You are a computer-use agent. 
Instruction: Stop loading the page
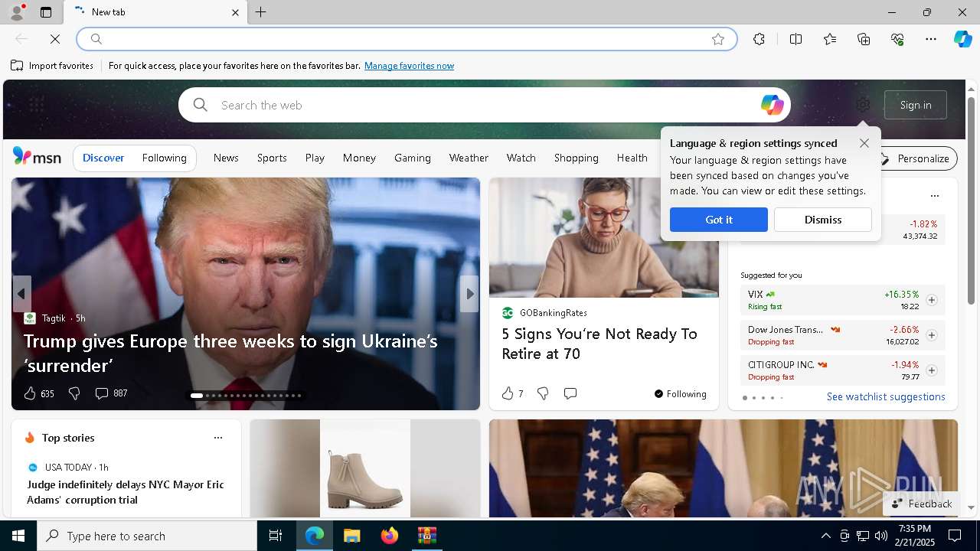pyautogui.click(x=55, y=39)
